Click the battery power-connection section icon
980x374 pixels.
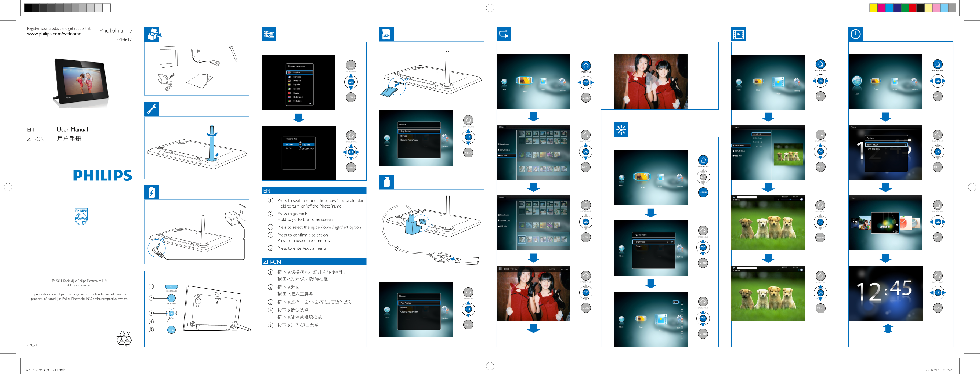coord(152,192)
